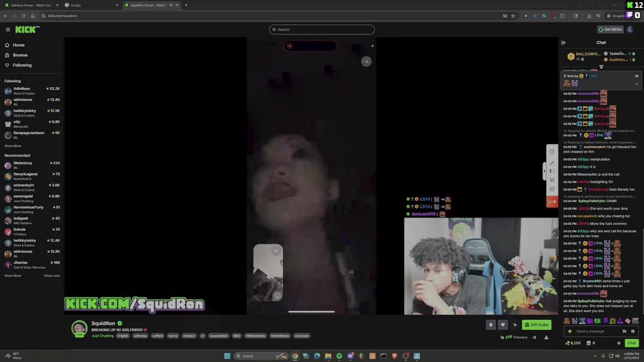Viewport: 644px width, 362px height.
Task: Open Browse in sidebar
Action: tap(20, 55)
